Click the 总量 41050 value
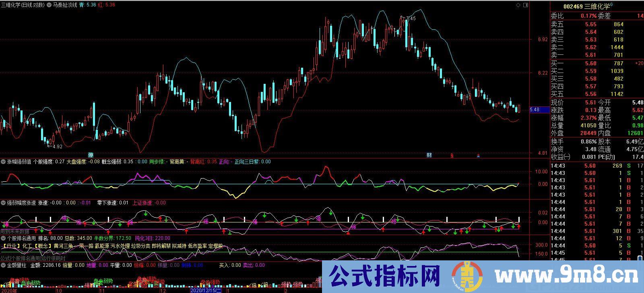This screenshot has height=293, width=644. tap(588, 126)
